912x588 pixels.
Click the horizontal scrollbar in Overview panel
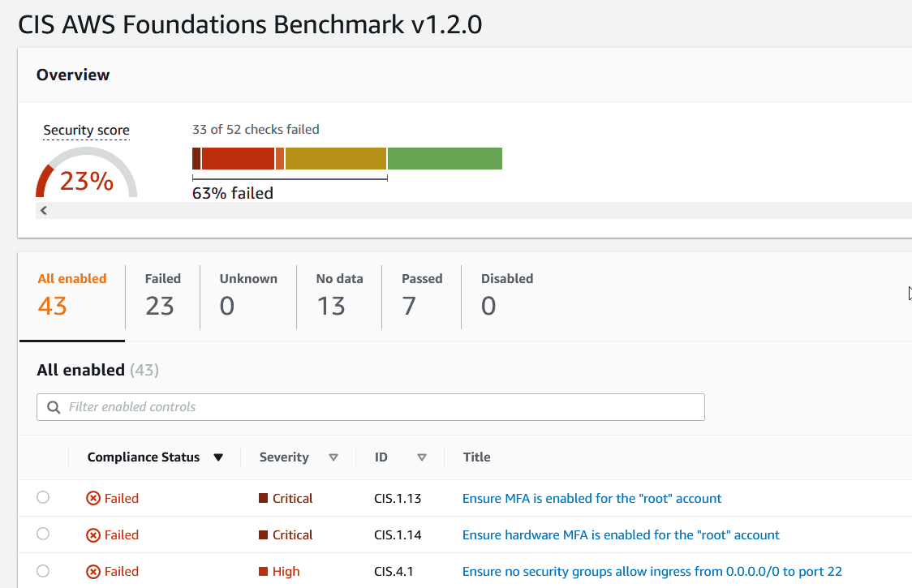474,211
